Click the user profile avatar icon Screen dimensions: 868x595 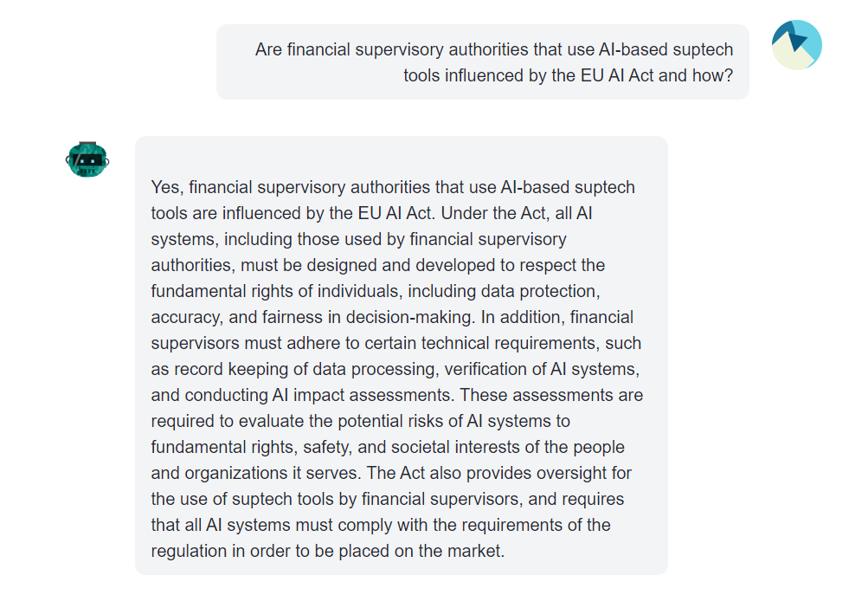[796, 45]
